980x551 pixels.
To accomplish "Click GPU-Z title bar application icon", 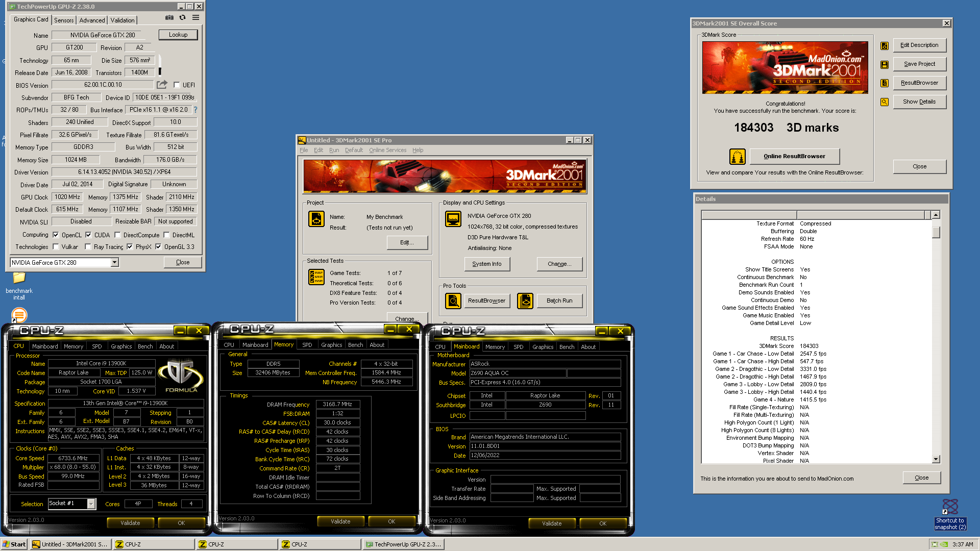I will [12, 7].
